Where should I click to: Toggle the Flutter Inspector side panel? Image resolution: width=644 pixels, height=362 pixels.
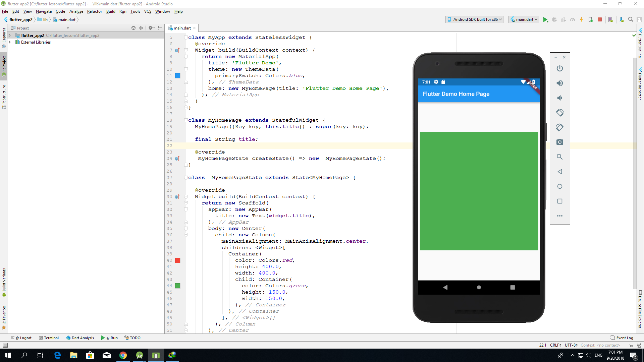(640, 84)
